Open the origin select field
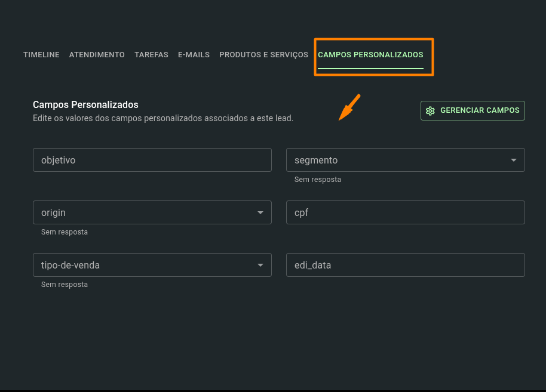The image size is (546, 392). (152, 212)
